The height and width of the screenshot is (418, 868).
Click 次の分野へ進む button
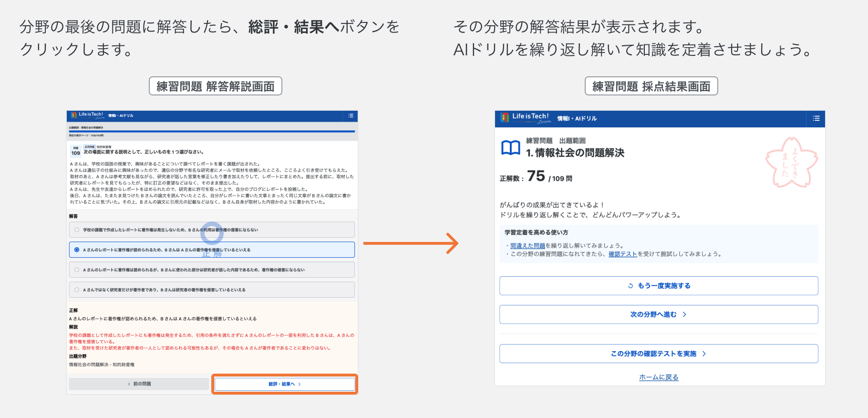tap(659, 314)
